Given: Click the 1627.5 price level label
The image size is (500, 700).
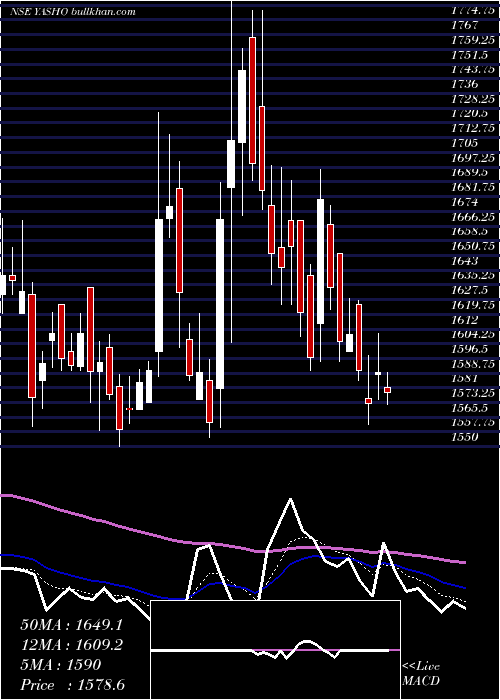Looking at the screenshot, I should pos(469,290).
